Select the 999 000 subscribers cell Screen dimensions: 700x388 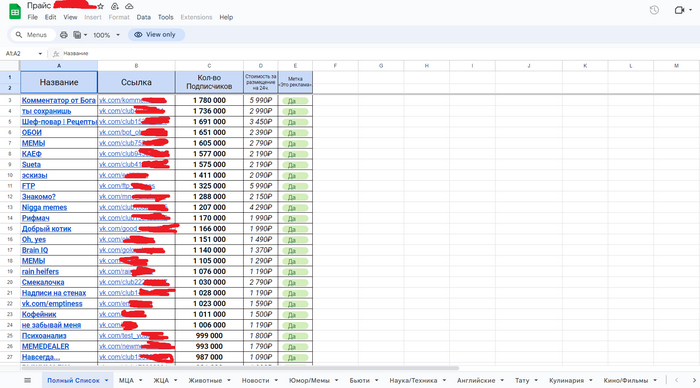tap(209, 336)
